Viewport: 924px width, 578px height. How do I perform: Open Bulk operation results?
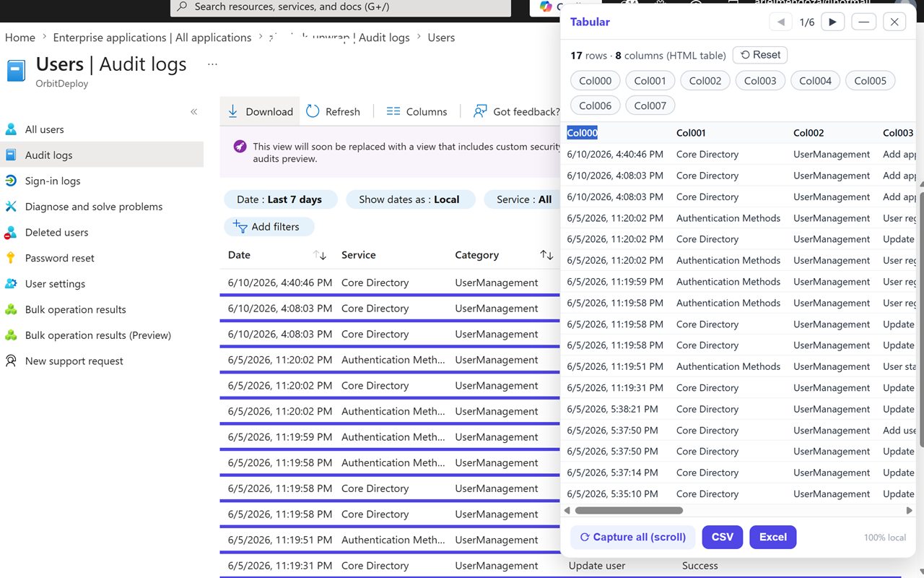coord(75,309)
